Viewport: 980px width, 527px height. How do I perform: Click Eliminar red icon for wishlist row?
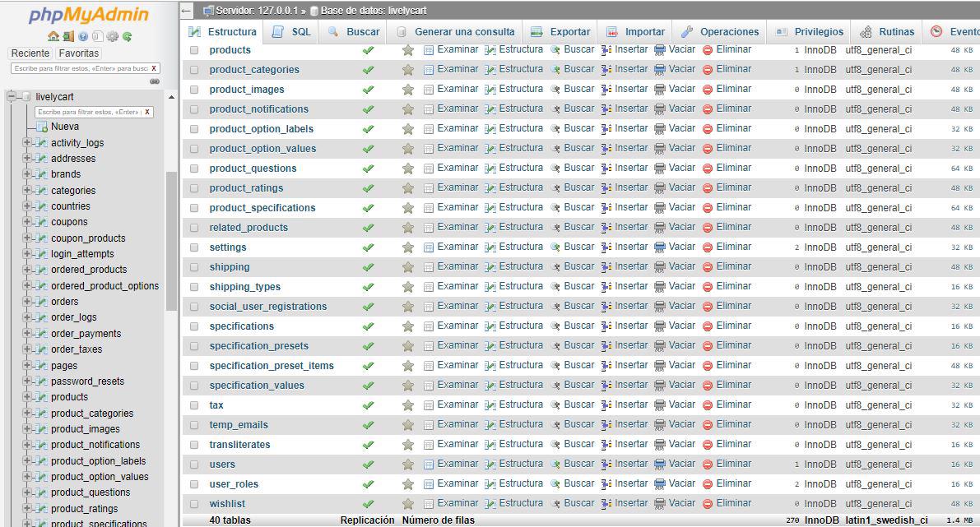708,504
